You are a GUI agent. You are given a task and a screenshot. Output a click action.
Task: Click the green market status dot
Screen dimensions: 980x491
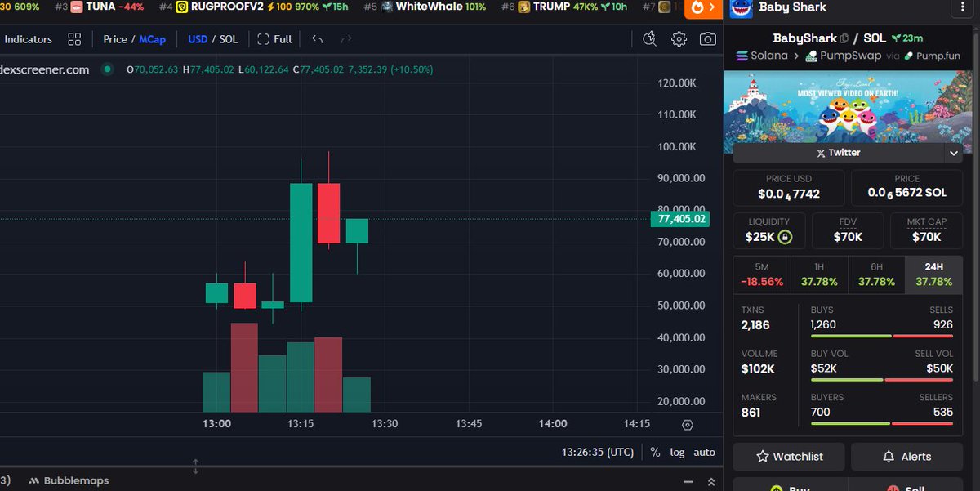pyautogui.click(x=106, y=69)
